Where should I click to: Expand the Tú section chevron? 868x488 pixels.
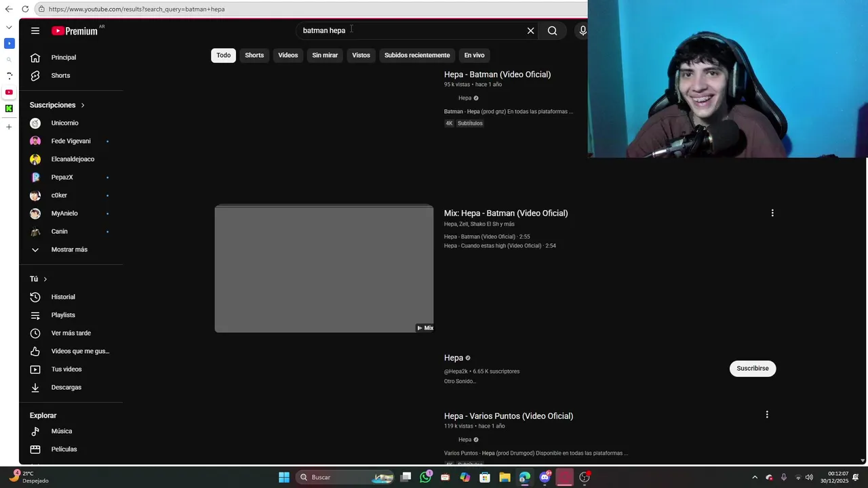pyautogui.click(x=45, y=279)
